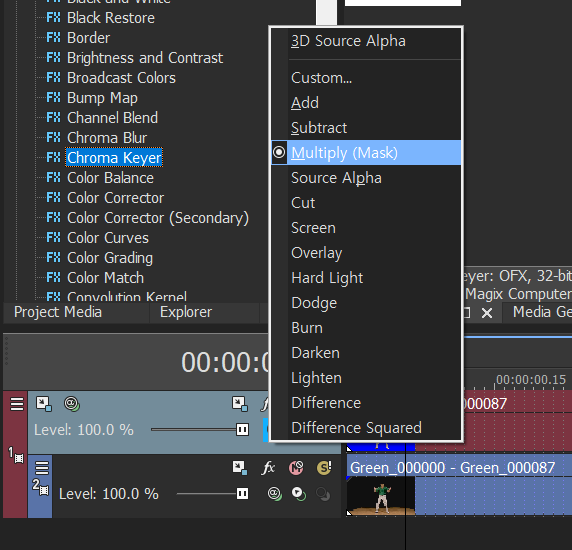Select Source Alpha compositing mode

366,178
